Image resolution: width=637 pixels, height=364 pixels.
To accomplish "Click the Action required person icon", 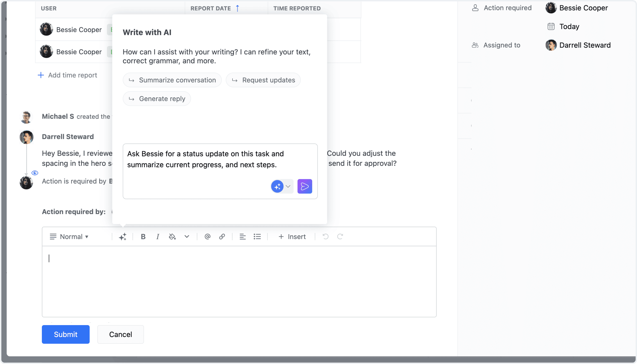I will [x=475, y=8].
